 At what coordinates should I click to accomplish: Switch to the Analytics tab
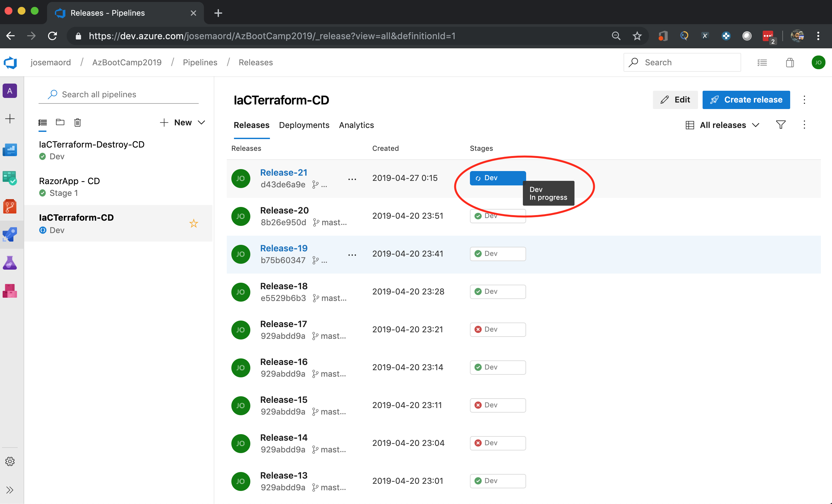[356, 125]
